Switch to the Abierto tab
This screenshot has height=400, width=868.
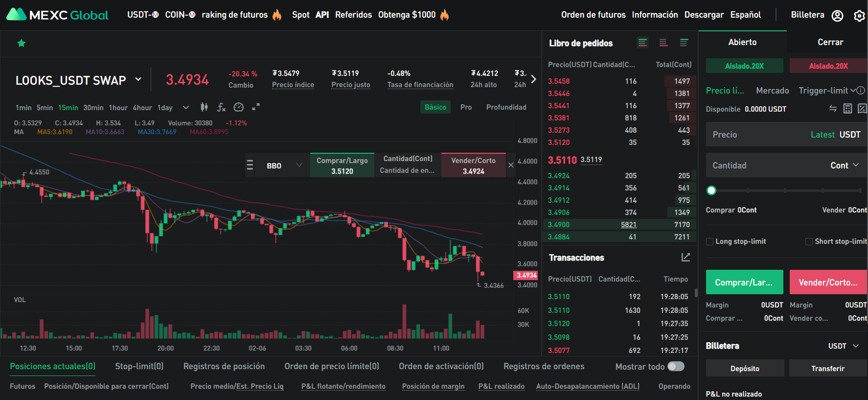coord(742,42)
